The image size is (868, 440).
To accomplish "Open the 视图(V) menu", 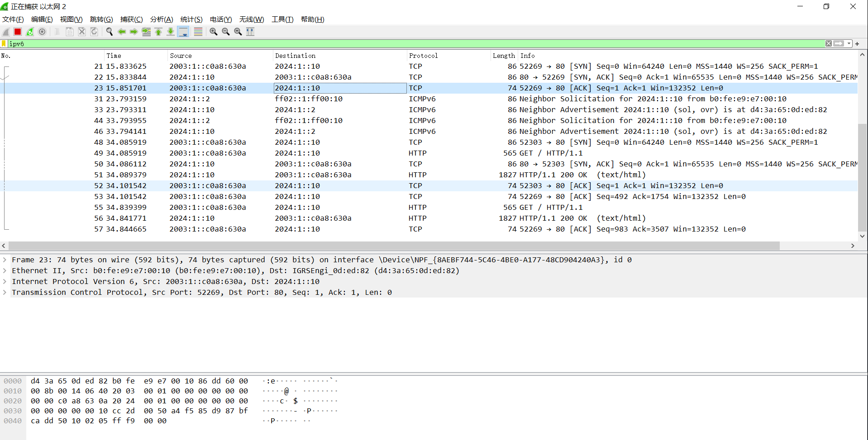I will (72, 19).
